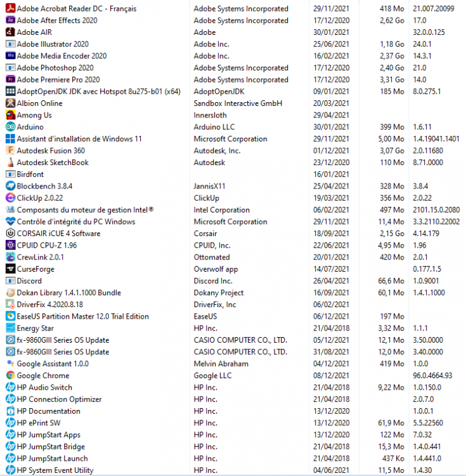Click publisher Sandbox Interactive GmbH
Viewport: 466px width, 476px height.
point(238,103)
